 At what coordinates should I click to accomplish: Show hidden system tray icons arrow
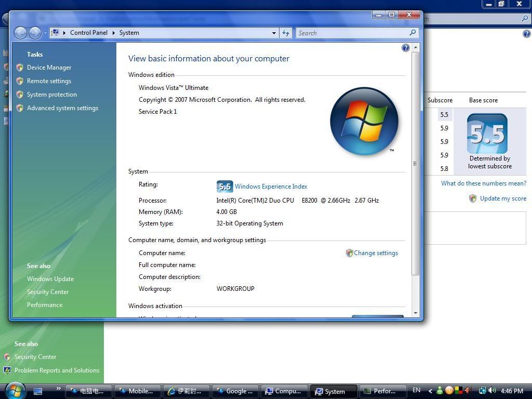[430, 391]
